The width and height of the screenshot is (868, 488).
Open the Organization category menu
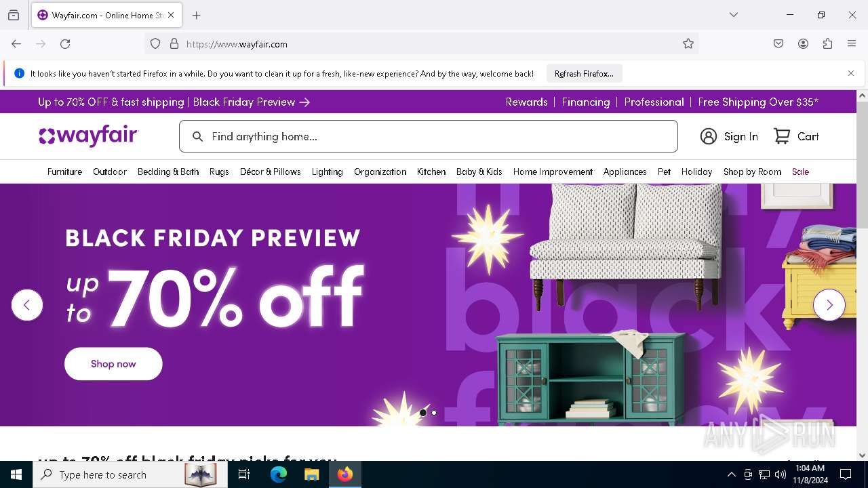click(380, 172)
